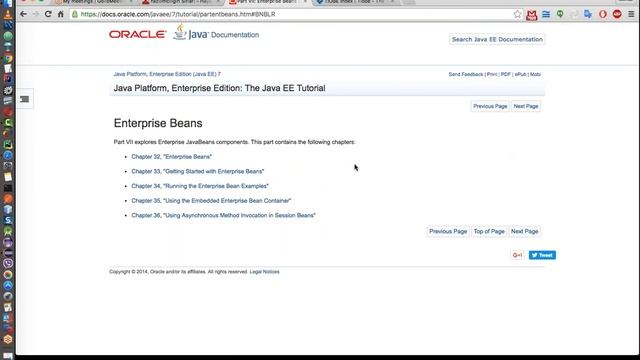Open Chapter 34, "Running the Enterprise Bean Examples"
Image resolution: width=640 pixels, height=360 pixels.
[200, 186]
